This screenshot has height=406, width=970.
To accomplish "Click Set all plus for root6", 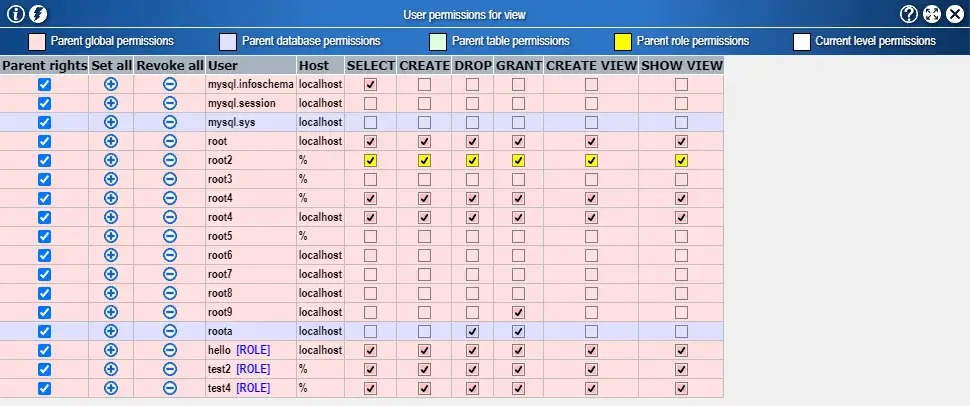I will pyautogui.click(x=111, y=255).
